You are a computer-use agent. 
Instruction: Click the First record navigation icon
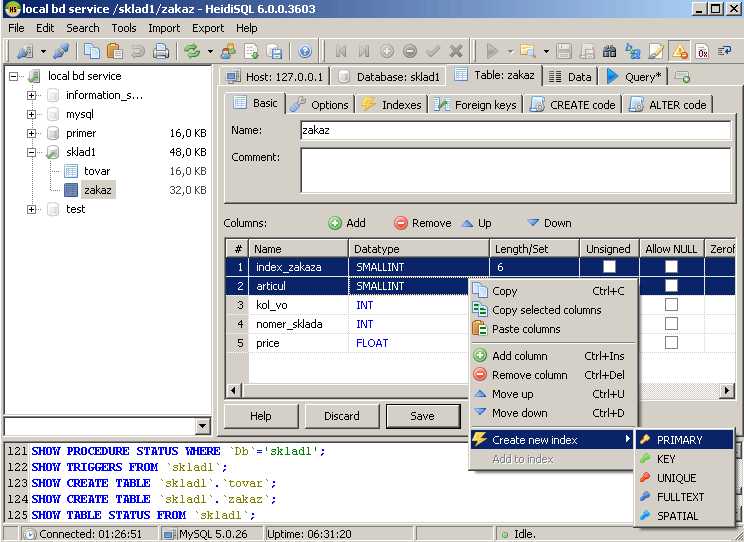click(340, 51)
